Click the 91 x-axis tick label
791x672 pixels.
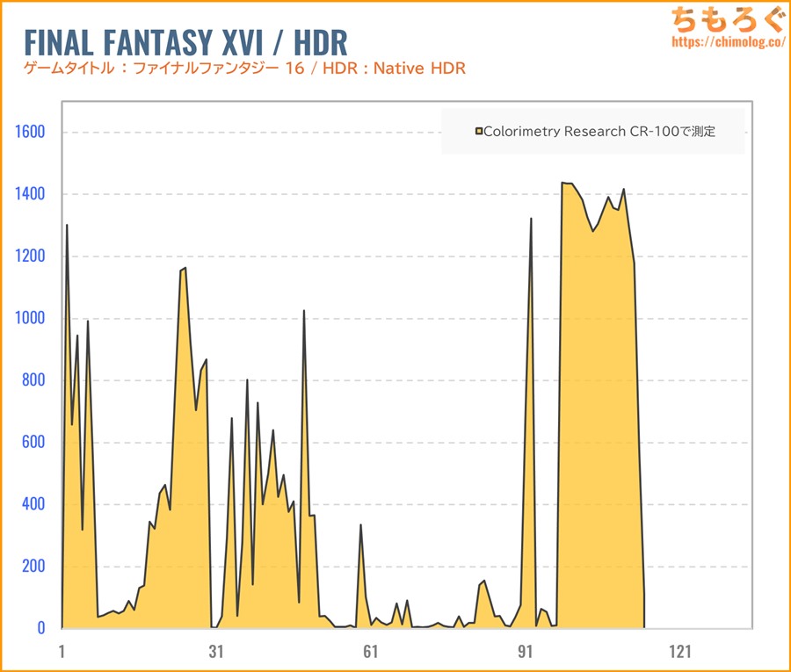click(526, 652)
